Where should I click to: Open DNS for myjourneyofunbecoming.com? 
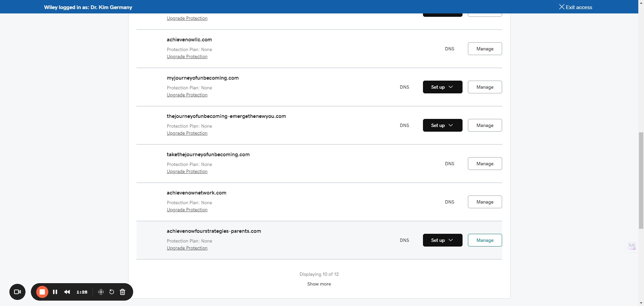click(x=404, y=87)
